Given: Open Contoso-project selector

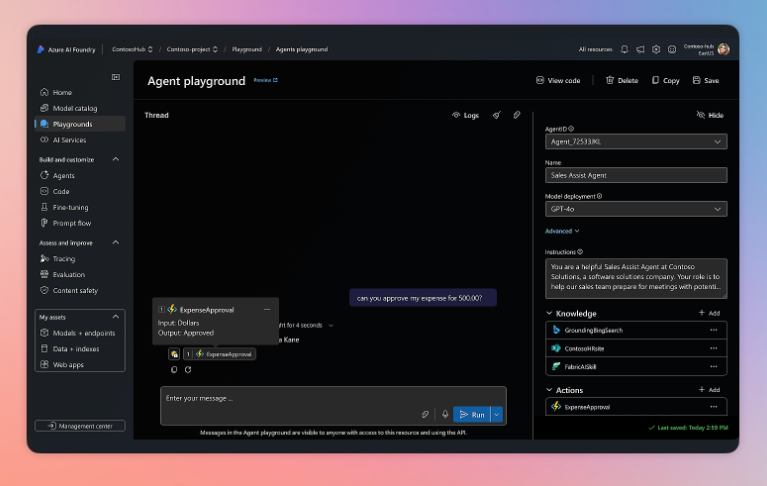Looking at the screenshot, I should 192,49.
